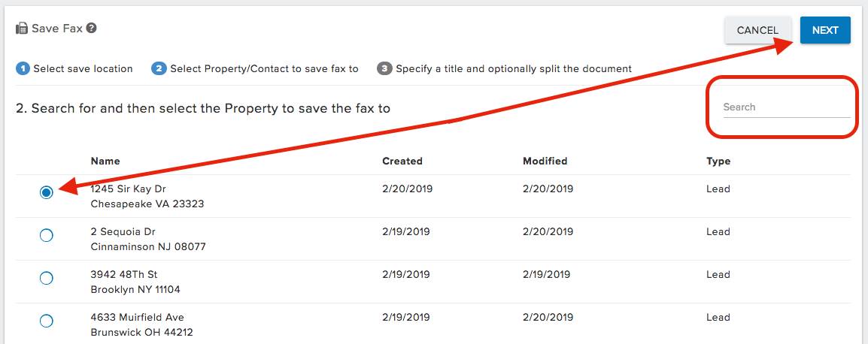Click the Save Fax help question icon
Screen dimensions: 868x344
(92, 28)
